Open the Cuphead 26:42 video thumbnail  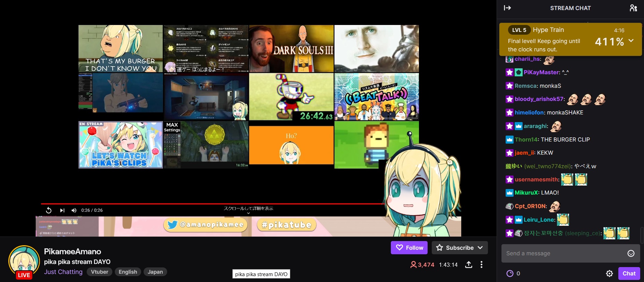pyautogui.click(x=291, y=97)
